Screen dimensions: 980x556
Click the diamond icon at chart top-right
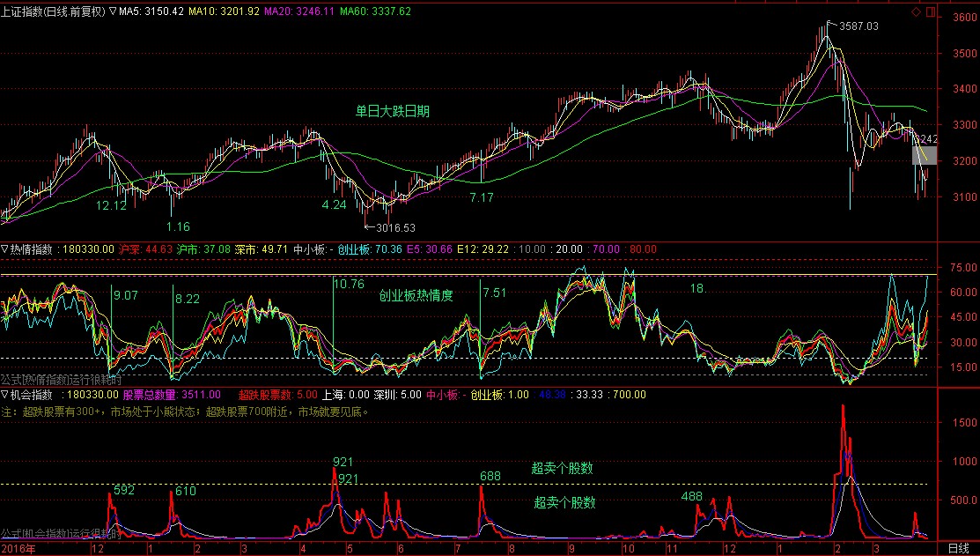[917, 11]
